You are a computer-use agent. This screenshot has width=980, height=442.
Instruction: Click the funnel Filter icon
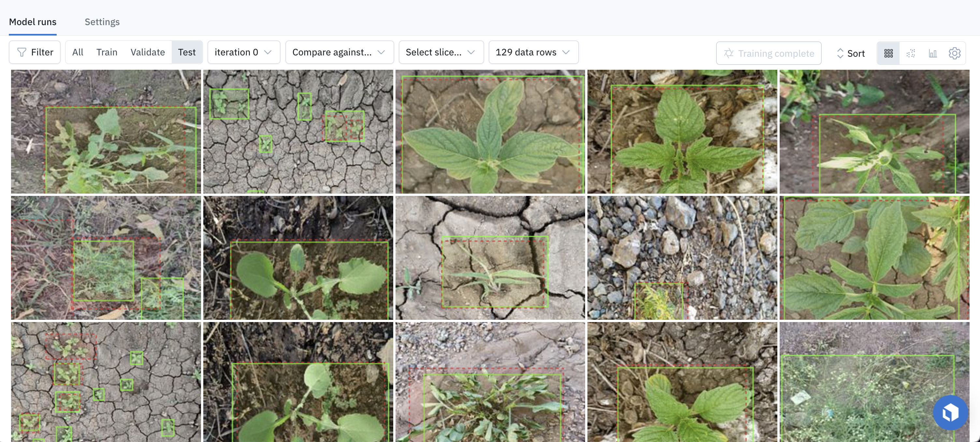22,52
